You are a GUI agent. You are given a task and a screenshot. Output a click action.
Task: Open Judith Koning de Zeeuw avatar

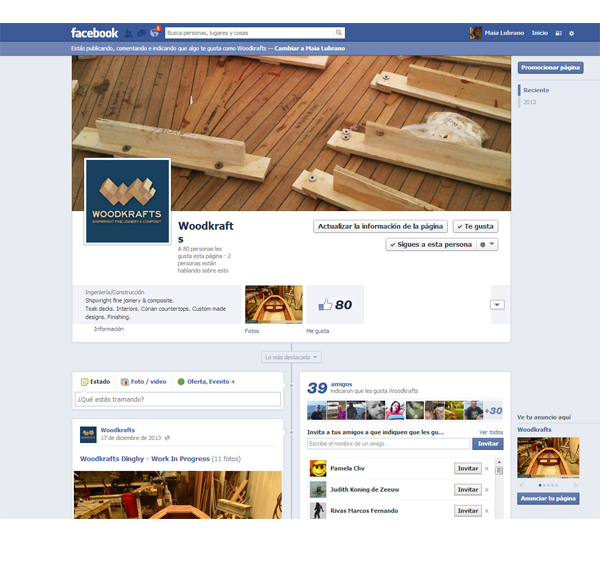click(318, 490)
